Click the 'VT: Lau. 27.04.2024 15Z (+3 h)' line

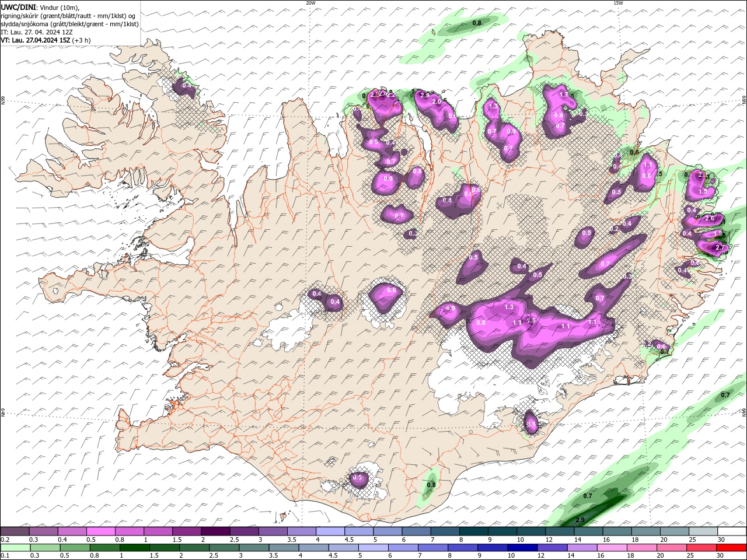[46, 40]
